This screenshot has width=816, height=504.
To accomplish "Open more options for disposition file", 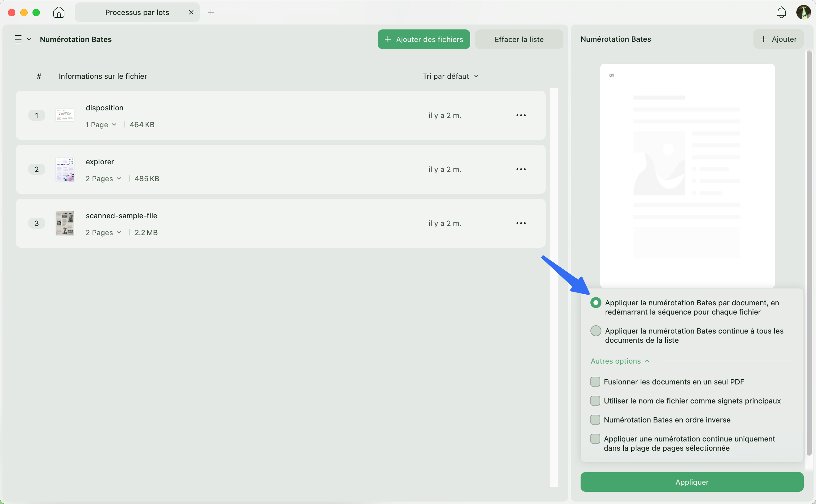I will (521, 115).
